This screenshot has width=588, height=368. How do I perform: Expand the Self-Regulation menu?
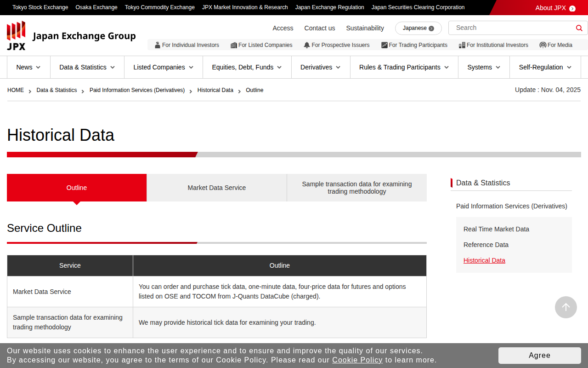tap(545, 67)
